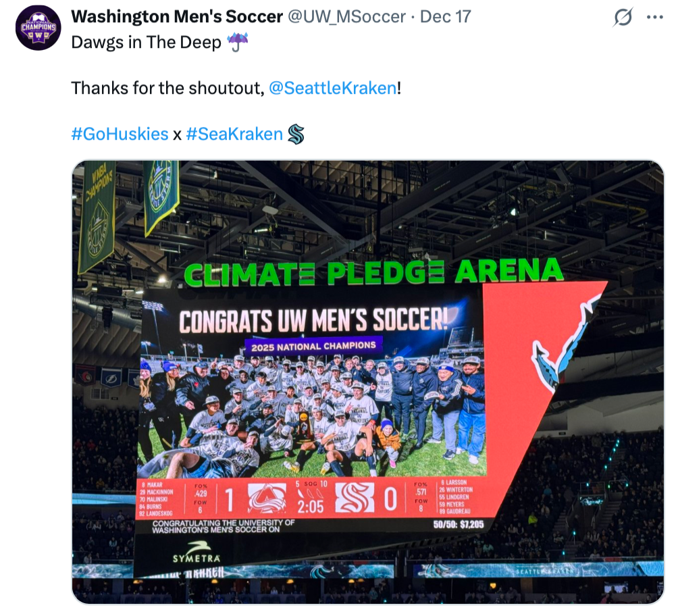Click the #SeaKraken hashtag
This screenshot has height=616, width=678.
[234, 134]
